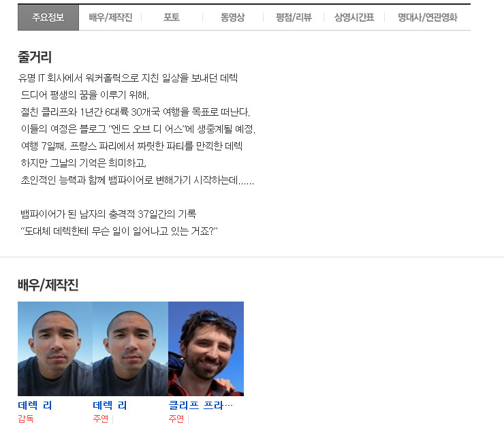Click the first synopsis line about 데렉
The width and height of the screenshot is (504, 437).
128,78
